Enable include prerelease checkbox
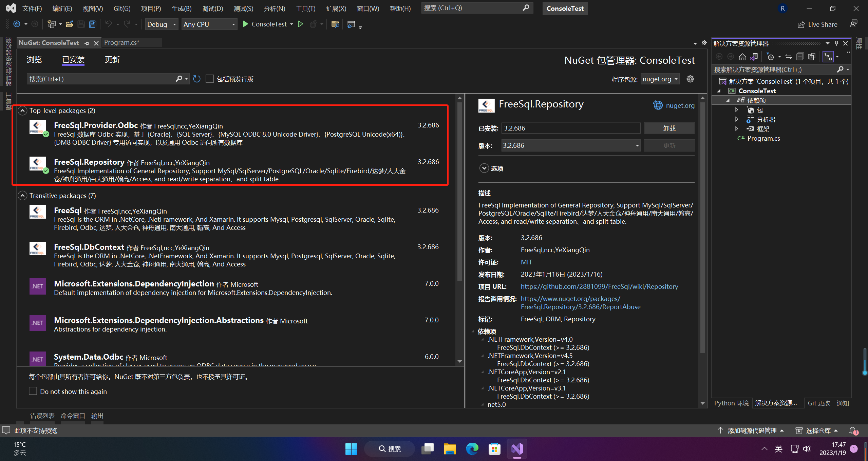The width and height of the screenshot is (868, 461). click(210, 79)
